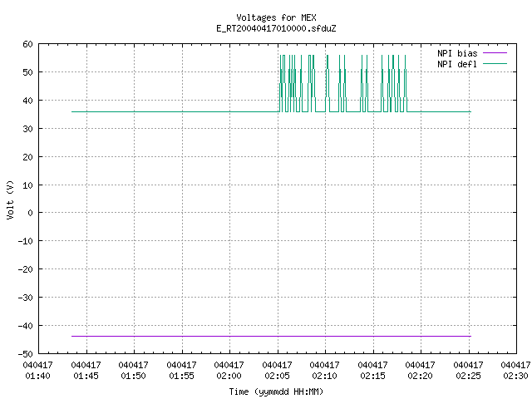Click the y-axis tick value 10
This screenshot has height=399, width=532.
(27, 185)
